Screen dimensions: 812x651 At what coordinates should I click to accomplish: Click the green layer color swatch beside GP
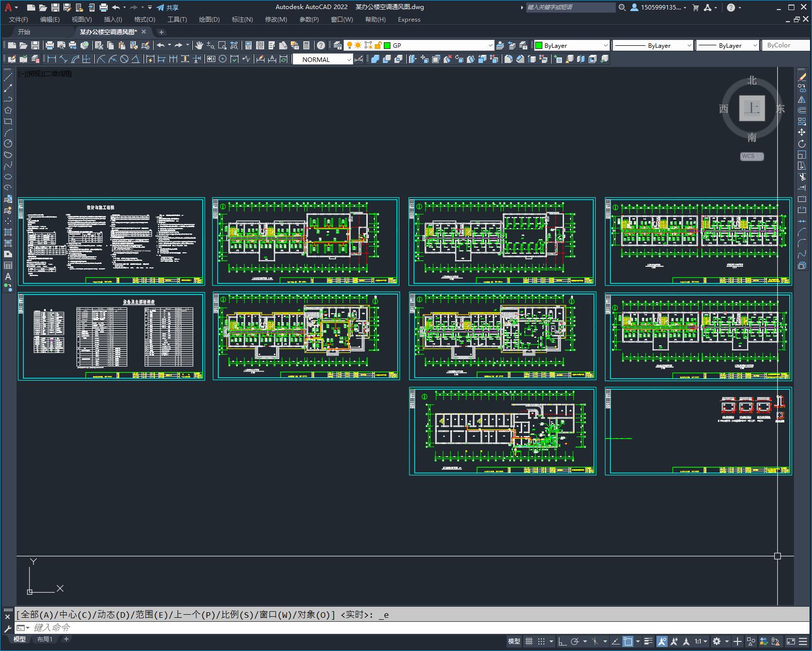(387, 45)
